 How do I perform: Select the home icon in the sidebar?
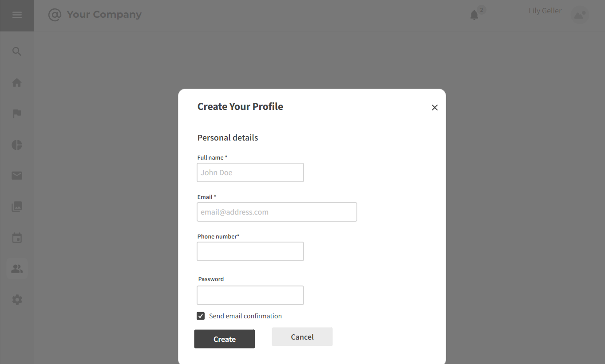(x=17, y=82)
